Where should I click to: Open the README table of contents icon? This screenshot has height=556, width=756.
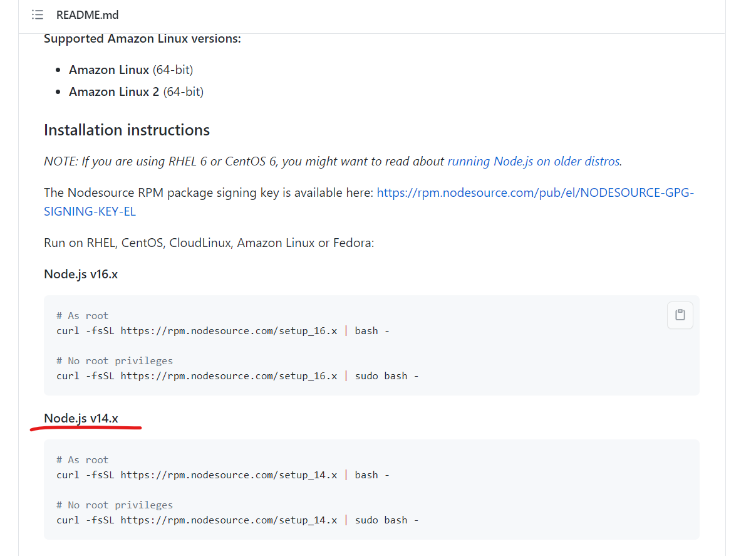[38, 14]
